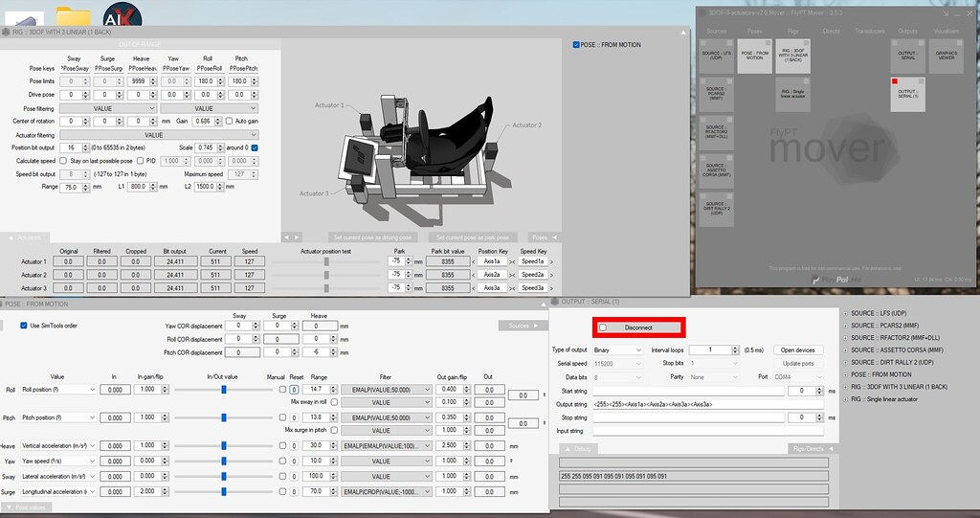Open Vertical acceleration dropdown for Heave
Image resolution: width=980 pixels, height=518 pixels.
pyautogui.click(x=58, y=445)
